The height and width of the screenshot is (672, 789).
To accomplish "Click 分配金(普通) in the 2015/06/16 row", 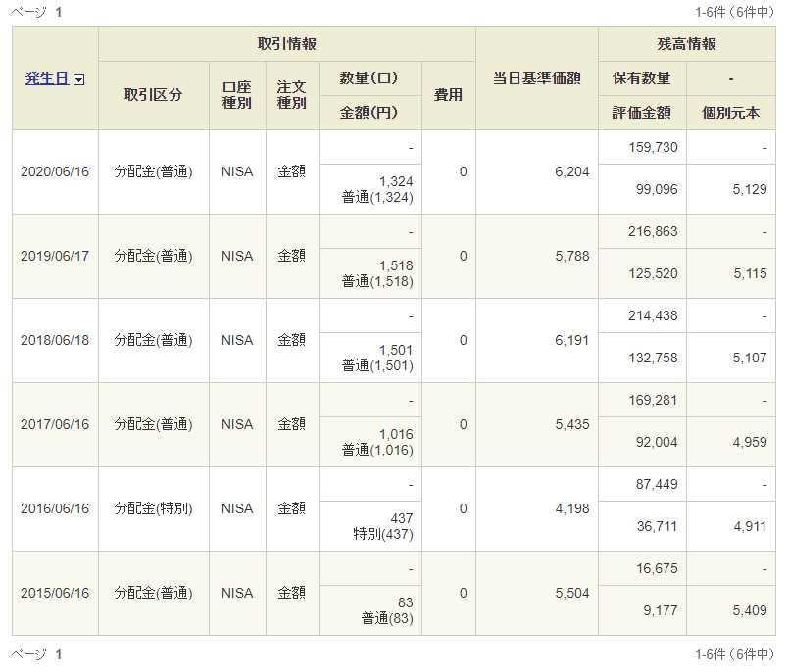I will click(x=154, y=593).
